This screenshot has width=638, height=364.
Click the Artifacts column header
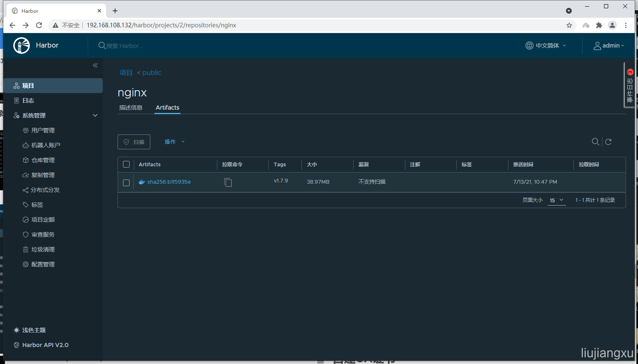(x=149, y=164)
